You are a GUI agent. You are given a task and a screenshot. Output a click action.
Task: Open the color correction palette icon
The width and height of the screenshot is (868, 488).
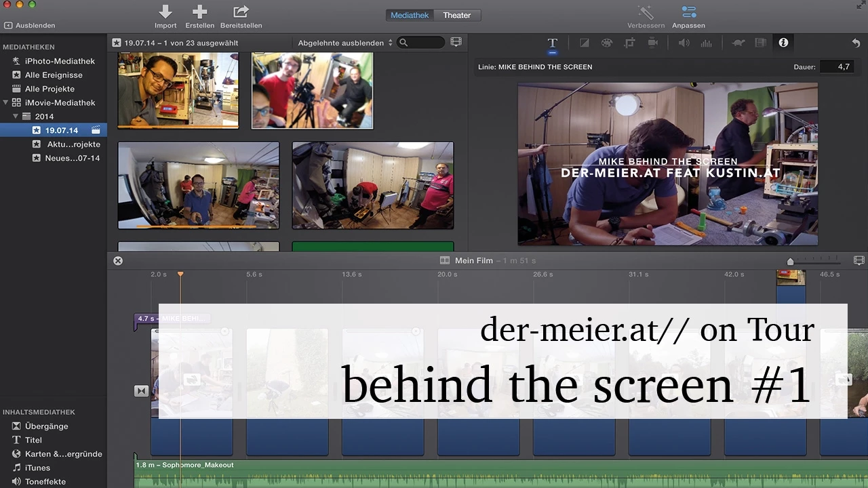[606, 43]
